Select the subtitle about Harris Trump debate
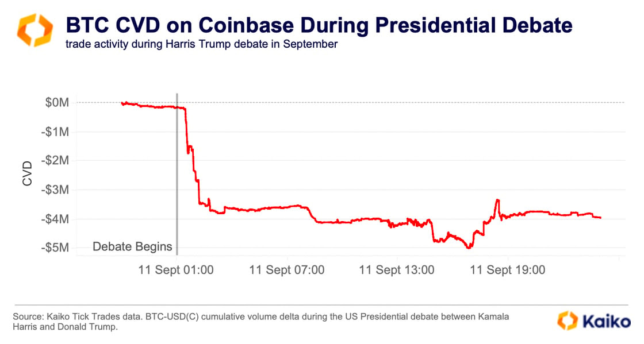Screen dimensions: 644x344 (x=201, y=44)
